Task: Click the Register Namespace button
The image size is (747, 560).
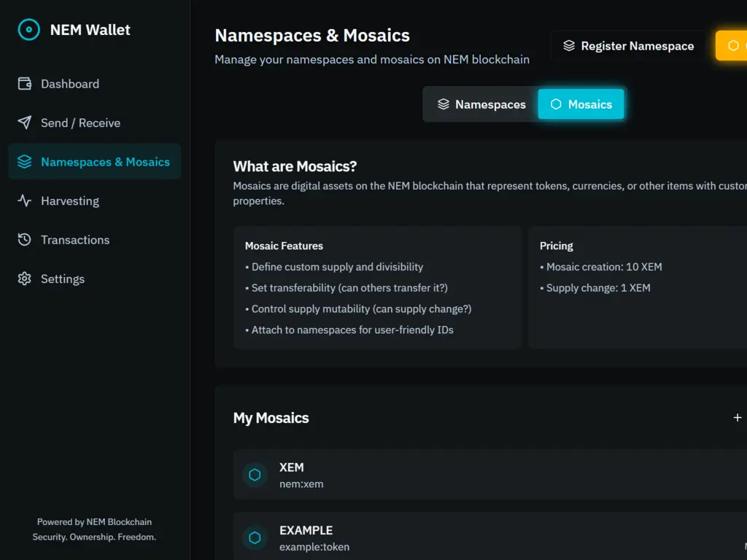Action: (x=628, y=46)
